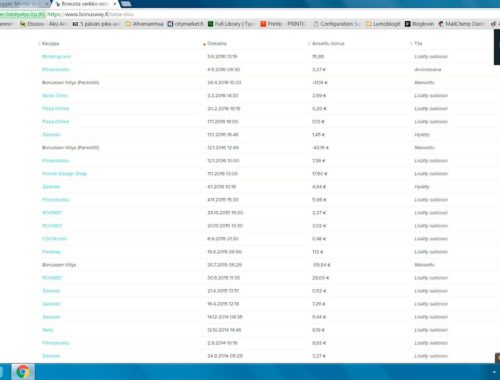Open a new browser tab

pyautogui.click(x=126, y=4)
